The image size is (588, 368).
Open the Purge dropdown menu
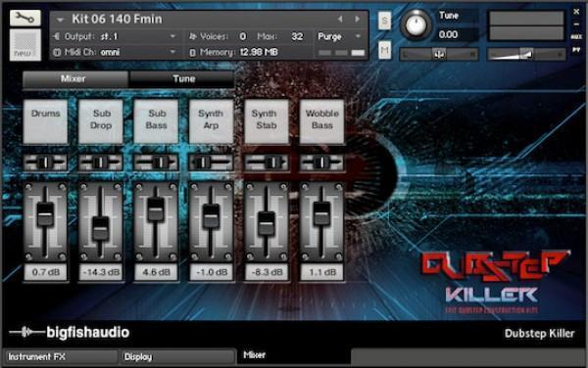[x=339, y=36]
